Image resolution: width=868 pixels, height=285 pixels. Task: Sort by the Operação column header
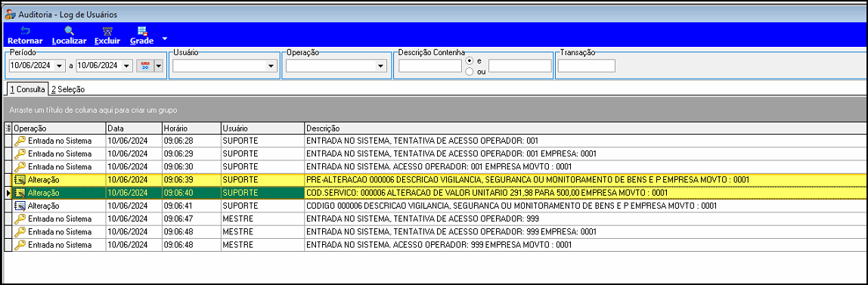tap(59, 128)
